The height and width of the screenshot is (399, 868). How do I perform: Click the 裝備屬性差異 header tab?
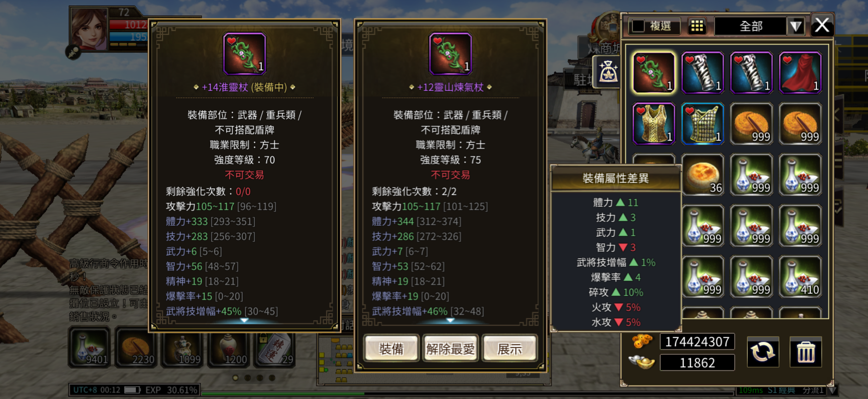pyautogui.click(x=615, y=178)
